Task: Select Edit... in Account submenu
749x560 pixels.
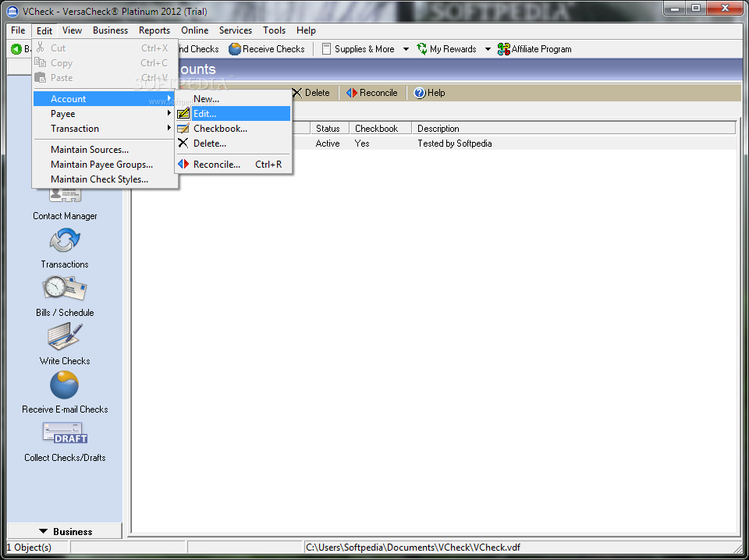Action: pos(233,114)
